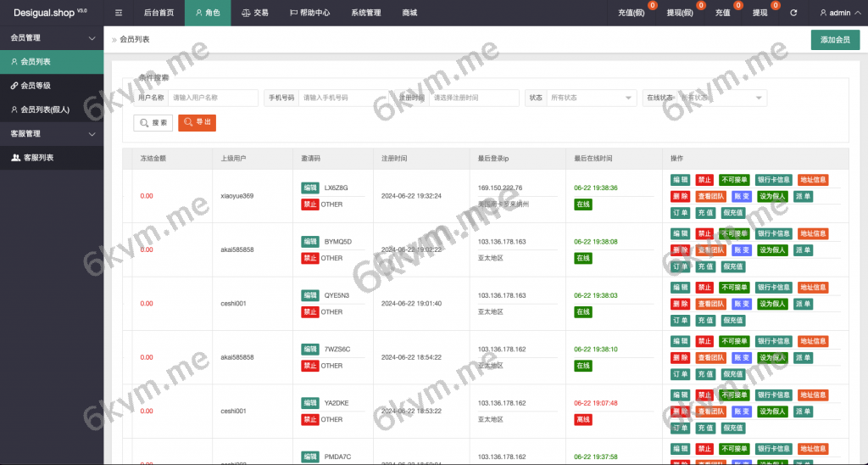Open the 系统管理 top menu
Viewport: 868px width, 465px height.
point(366,13)
